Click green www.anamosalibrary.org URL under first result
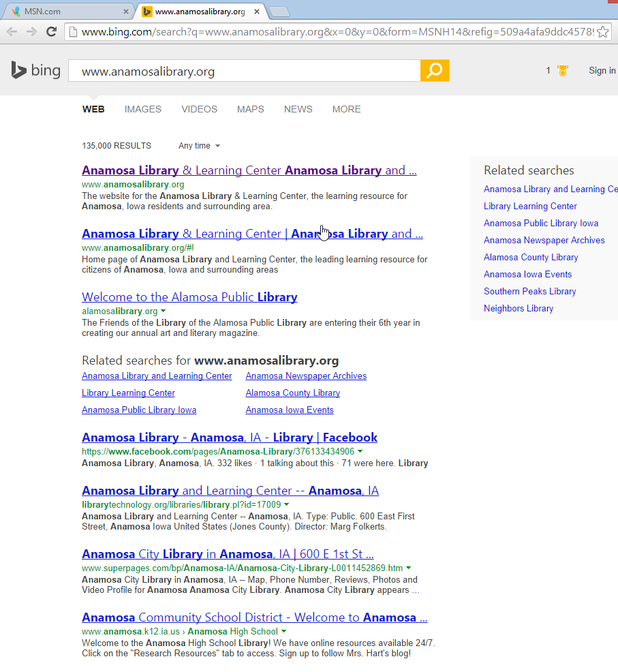The height and width of the screenshot is (672, 618). [133, 184]
